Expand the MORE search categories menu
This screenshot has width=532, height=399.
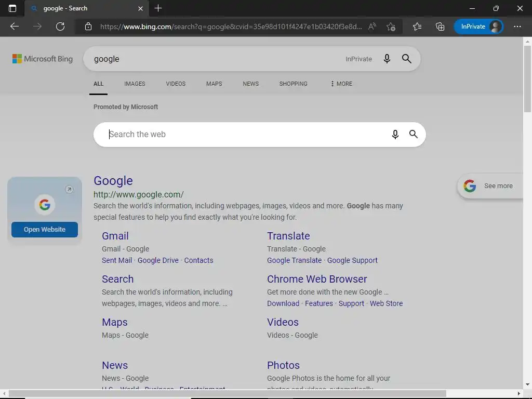click(342, 84)
